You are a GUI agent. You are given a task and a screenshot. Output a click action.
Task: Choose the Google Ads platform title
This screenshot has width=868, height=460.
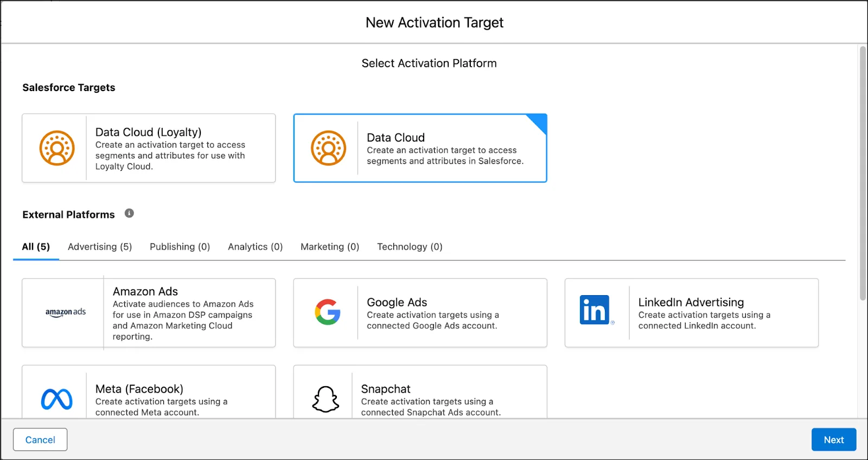[x=397, y=302]
